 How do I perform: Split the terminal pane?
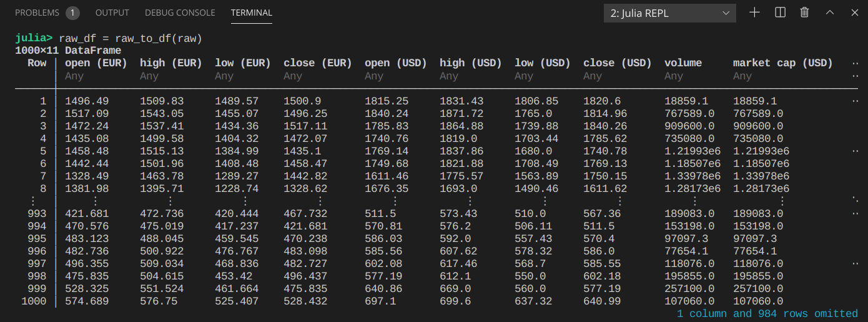coord(780,13)
